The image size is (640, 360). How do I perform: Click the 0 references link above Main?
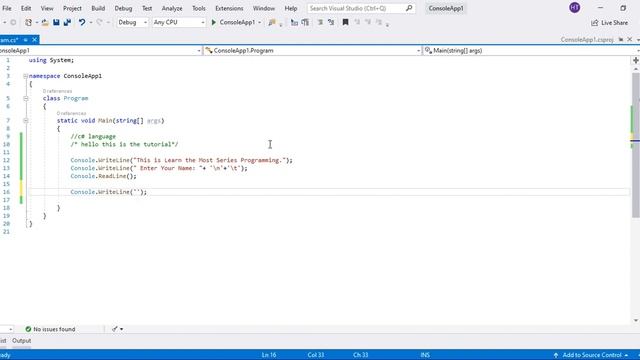click(x=71, y=113)
